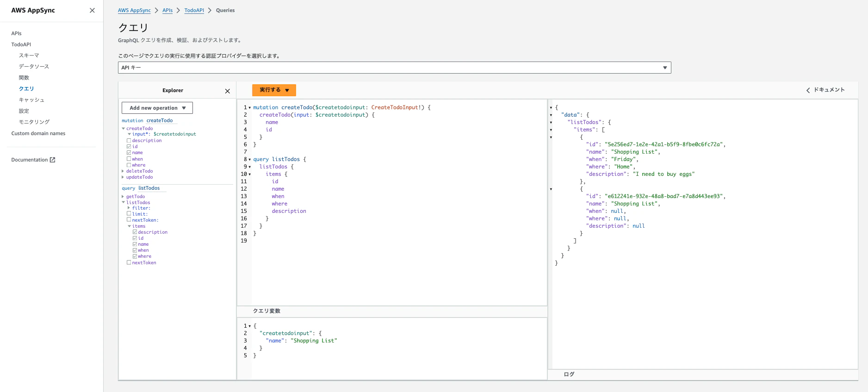Image resolution: width=868 pixels, height=392 pixels.
Task: Expand the ログ panel header
Action: 569,374
